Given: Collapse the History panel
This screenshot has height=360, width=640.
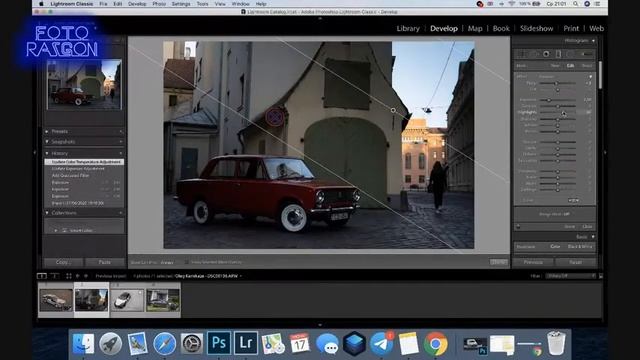Looking at the screenshot, I should point(47,153).
